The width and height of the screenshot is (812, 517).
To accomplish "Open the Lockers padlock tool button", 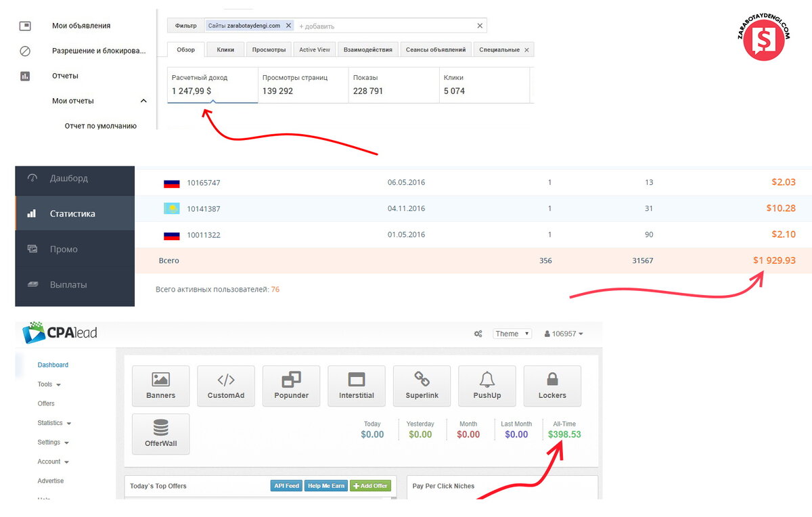I will point(552,386).
